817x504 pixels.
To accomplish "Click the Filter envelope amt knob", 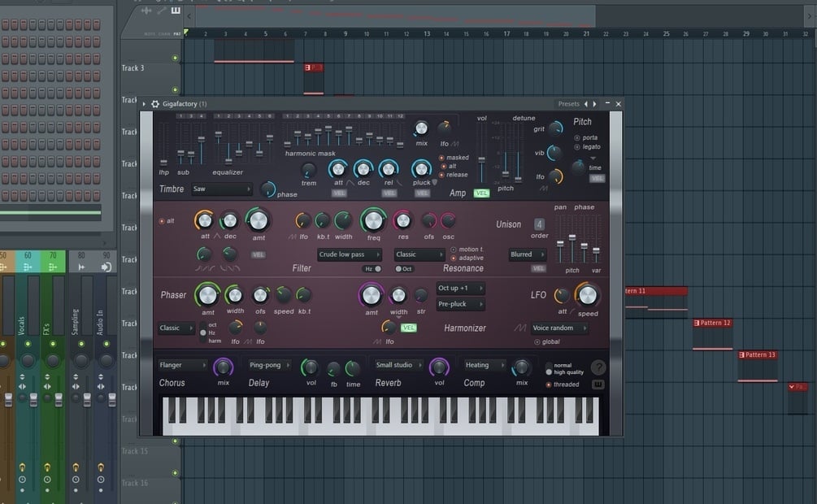I will click(258, 220).
